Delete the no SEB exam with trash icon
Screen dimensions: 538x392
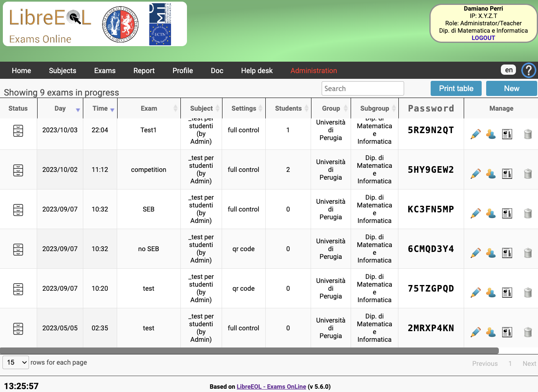(x=528, y=253)
